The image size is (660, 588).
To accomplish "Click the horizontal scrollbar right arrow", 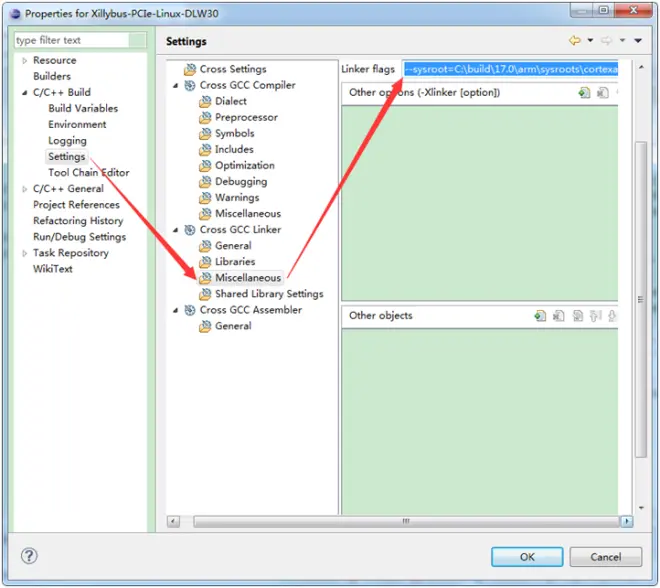I will pos(627,521).
